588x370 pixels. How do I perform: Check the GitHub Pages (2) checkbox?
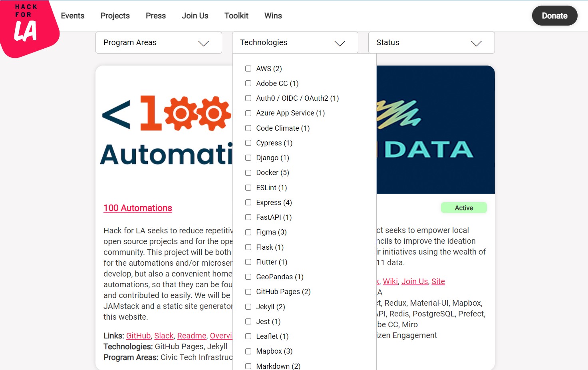pyautogui.click(x=248, y=292)
